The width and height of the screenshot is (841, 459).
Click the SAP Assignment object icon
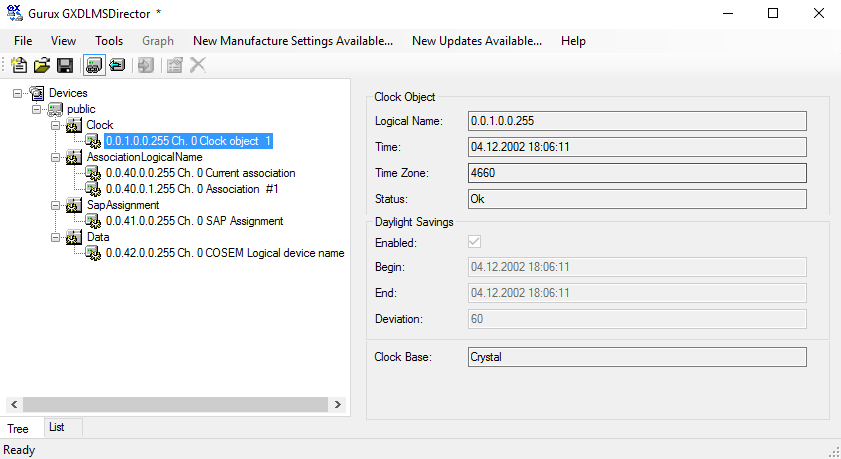coord(93,221)
